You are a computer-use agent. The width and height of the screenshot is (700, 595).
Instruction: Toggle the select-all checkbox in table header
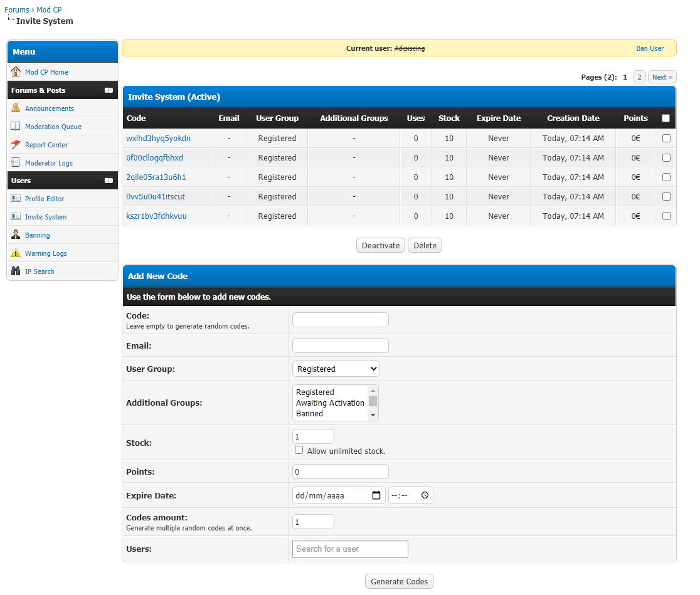click(x=666, y=118)
